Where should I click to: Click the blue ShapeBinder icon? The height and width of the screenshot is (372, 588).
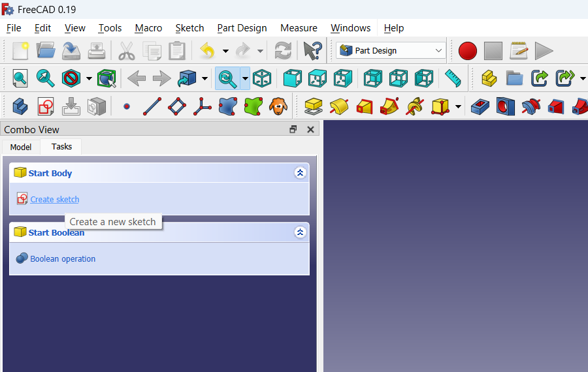[227, 106]
